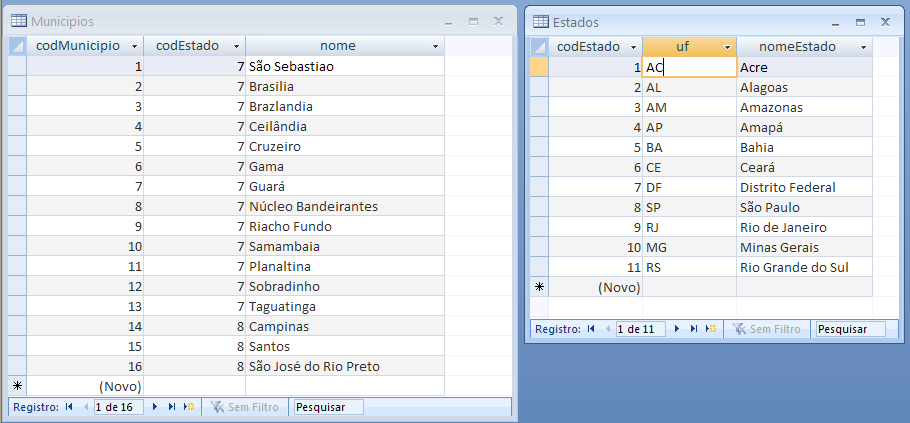Select row selector for Acre record

point(540,67)
